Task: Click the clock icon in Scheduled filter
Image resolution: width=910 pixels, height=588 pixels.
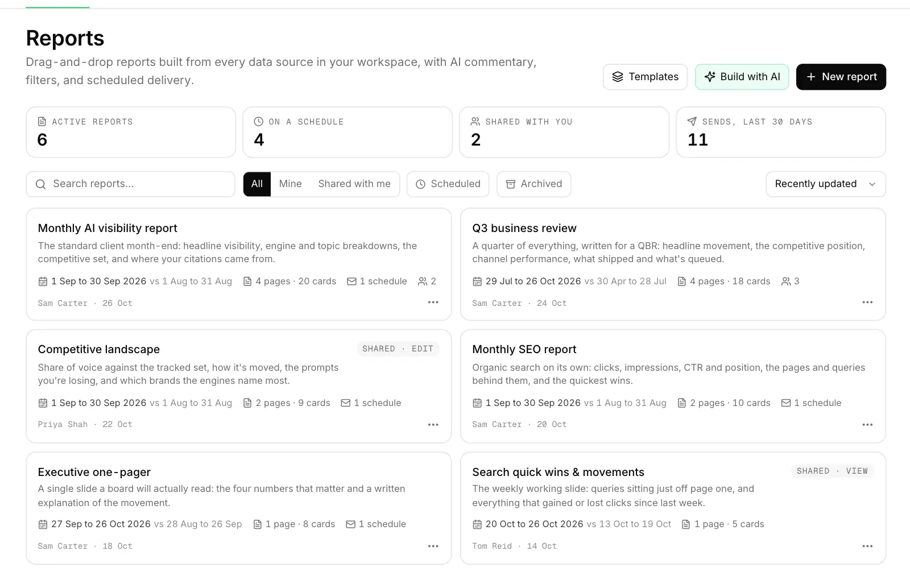Action: tap(420, 184)
